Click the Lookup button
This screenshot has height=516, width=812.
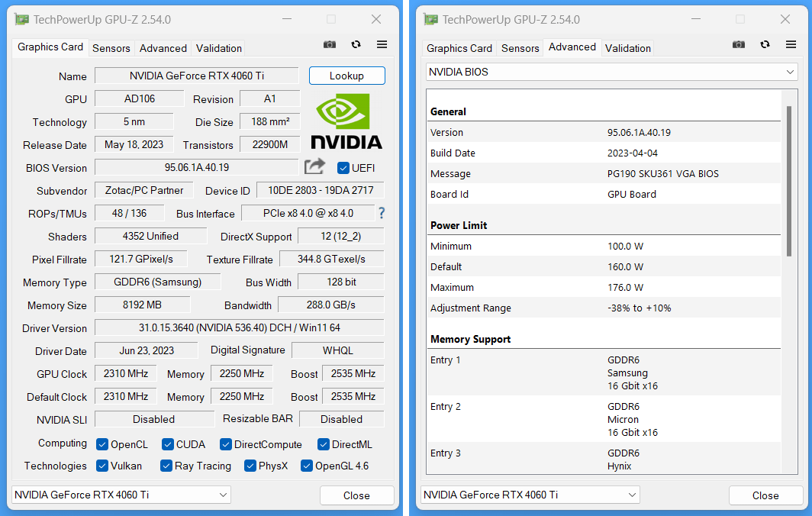347,76
